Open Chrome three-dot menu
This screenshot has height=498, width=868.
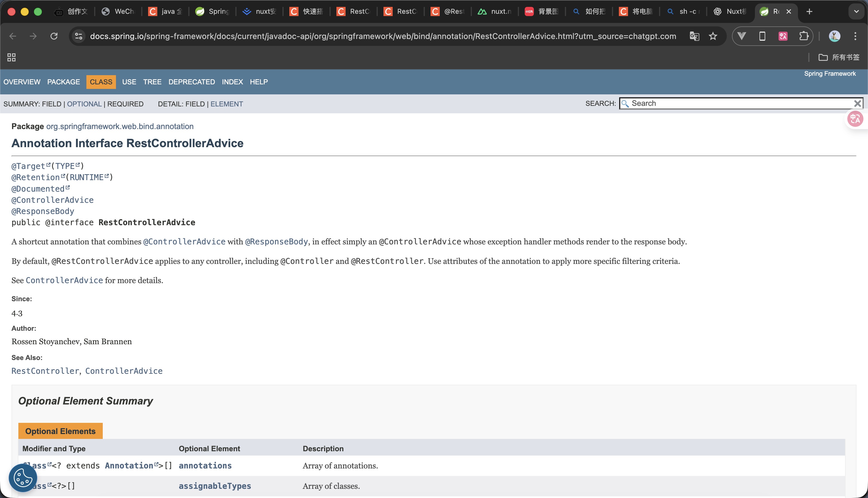[855, 36]
